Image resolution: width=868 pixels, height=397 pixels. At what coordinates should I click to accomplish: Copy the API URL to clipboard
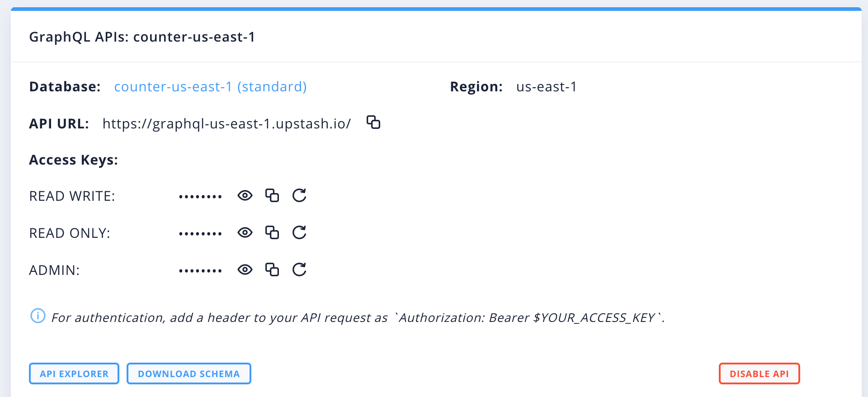[373, 122]
